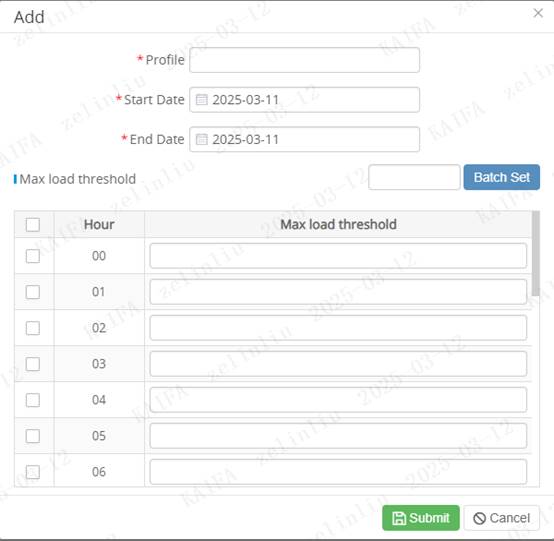Click the Batch Set button
Screen dimensions: 554x541
[502, 177]
